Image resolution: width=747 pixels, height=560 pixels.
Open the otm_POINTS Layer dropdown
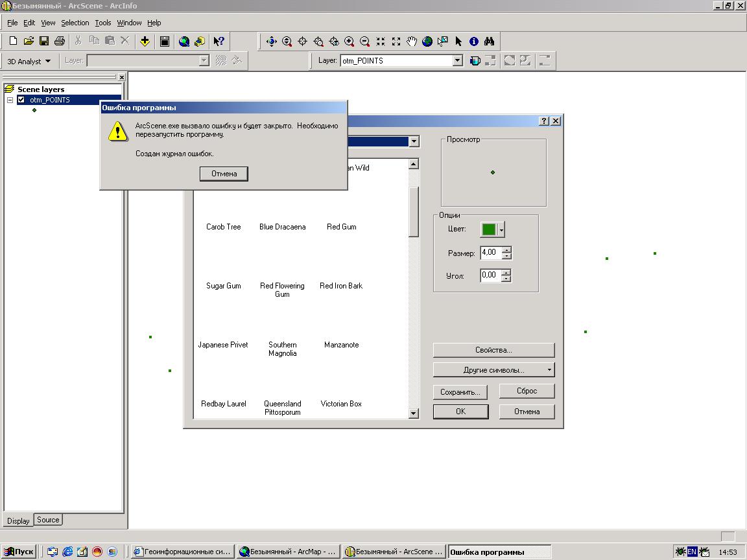click(457, 60)
